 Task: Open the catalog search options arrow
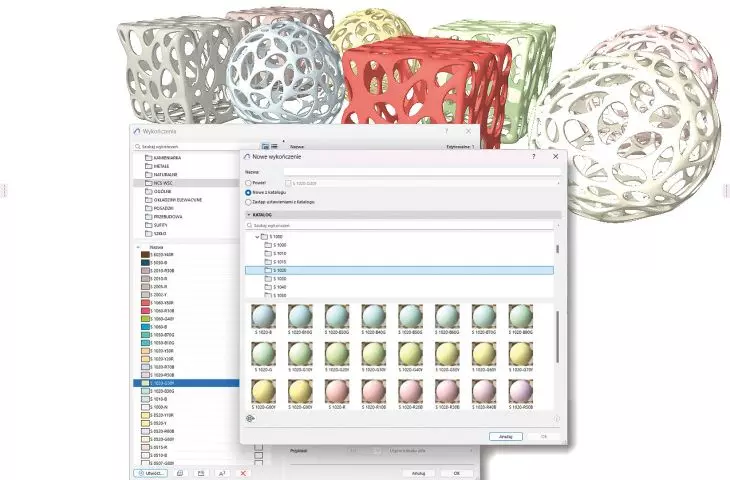tap(558, 225)
